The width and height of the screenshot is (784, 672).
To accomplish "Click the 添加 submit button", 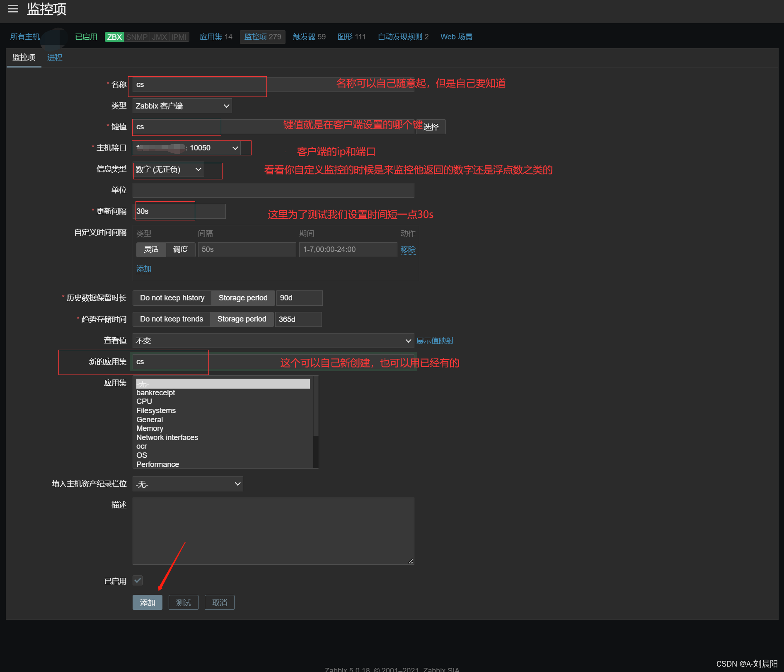I will pos(148,602).
